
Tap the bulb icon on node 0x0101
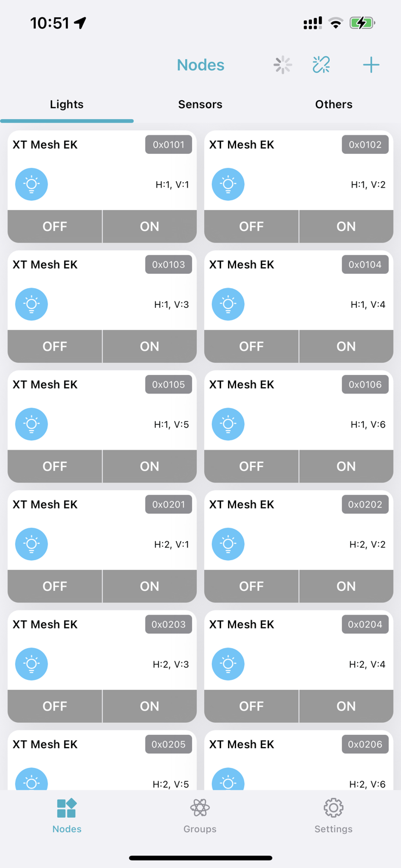31,184
